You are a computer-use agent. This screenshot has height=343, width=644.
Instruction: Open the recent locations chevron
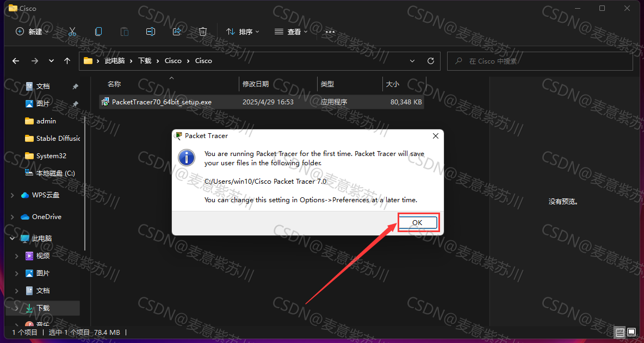click(51, 61)
